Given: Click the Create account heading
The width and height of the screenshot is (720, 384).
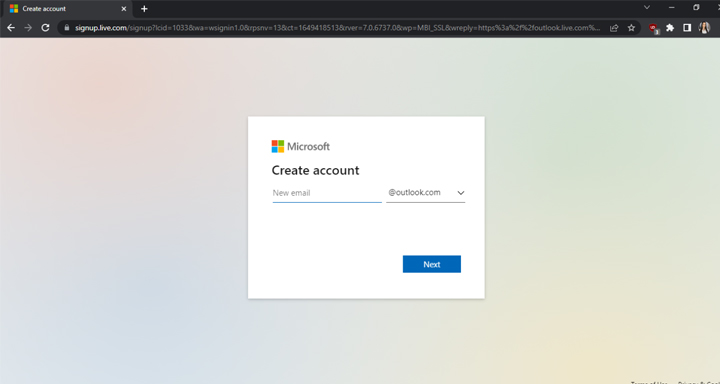Looking at the screenshot, I should [x=315, y=170].
